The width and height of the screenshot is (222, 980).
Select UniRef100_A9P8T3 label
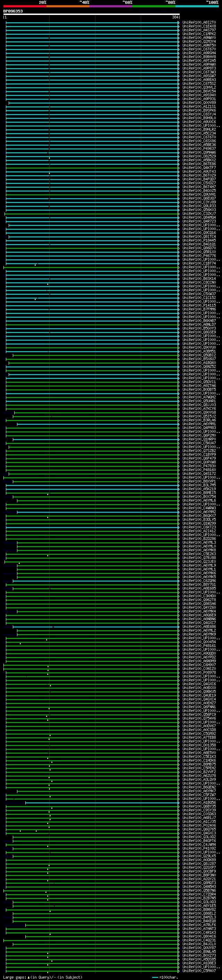199,68
